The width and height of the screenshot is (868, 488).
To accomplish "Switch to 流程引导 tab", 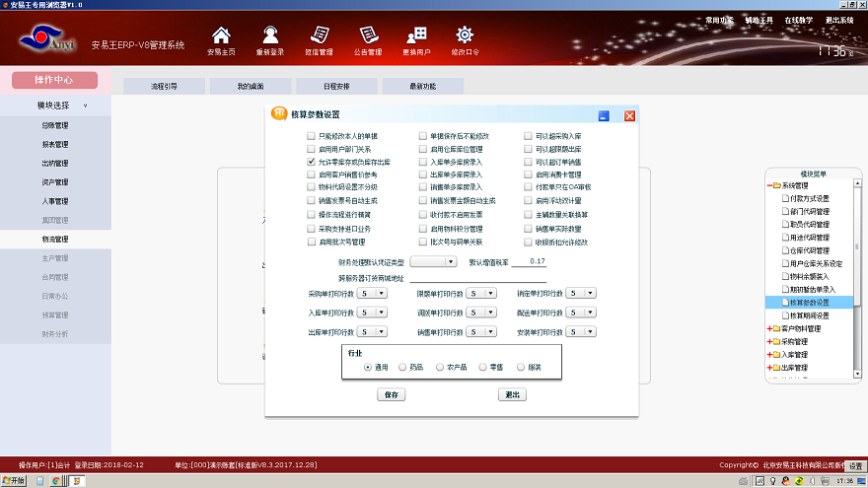I will pyautogui.click(x=164, y=87).
